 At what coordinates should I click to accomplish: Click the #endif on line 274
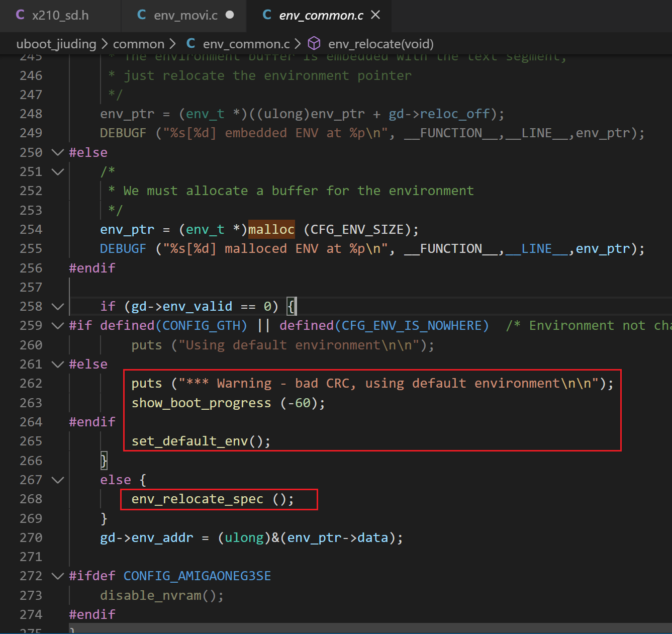pos(92,615)
